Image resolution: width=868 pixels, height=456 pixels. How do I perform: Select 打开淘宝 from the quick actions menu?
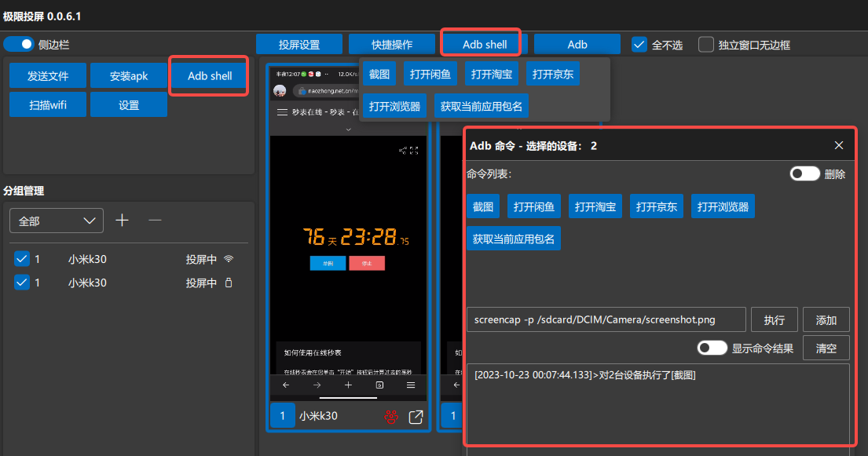click(x=491, y=74)
